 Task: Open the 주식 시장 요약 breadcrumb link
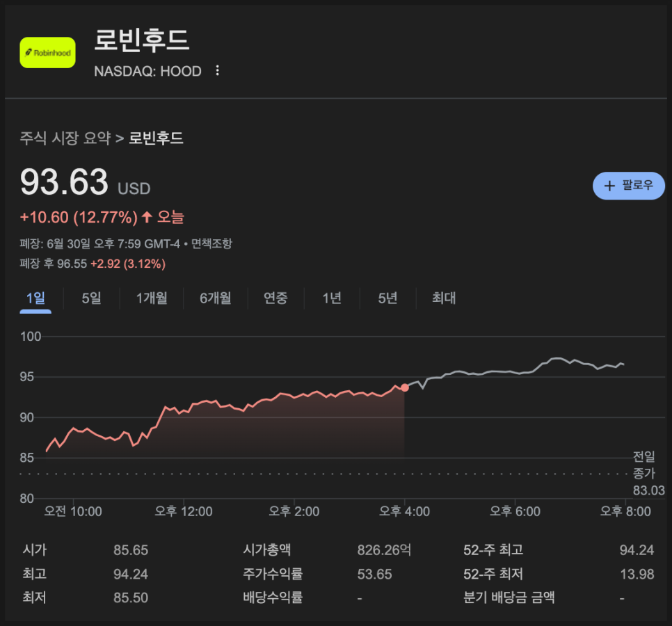pyautogui.click(x=65, y=138)
